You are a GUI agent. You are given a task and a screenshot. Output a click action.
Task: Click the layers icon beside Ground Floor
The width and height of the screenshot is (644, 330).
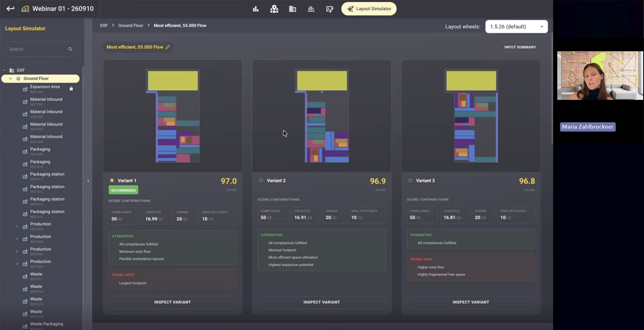click(18, 79)
